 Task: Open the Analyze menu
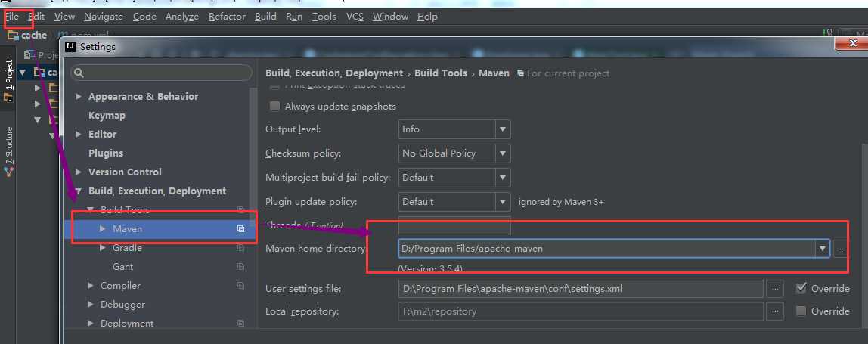pyautogui.click(x=182, y=17)
